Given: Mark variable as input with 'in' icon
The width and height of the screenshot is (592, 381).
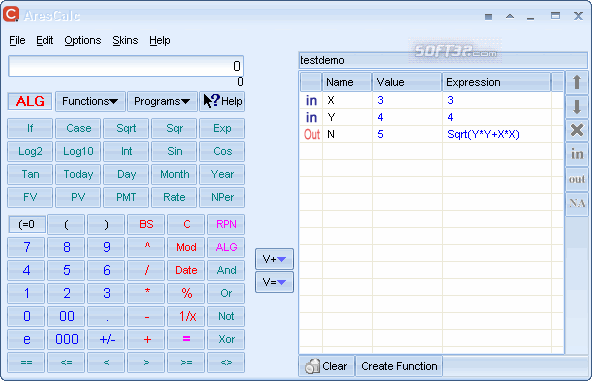Looking at the screenshot, I should coord(577,154).
